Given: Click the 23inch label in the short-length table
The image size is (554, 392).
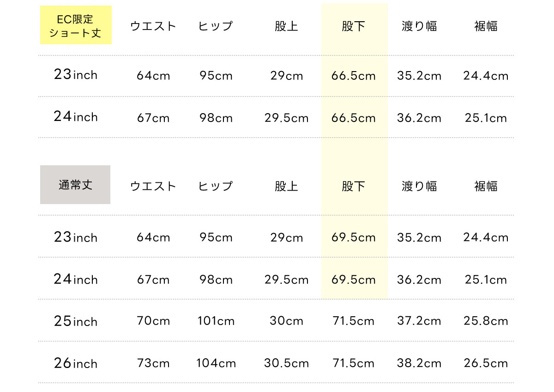Looking at the screenshot, I should click(x=76, y=75).
